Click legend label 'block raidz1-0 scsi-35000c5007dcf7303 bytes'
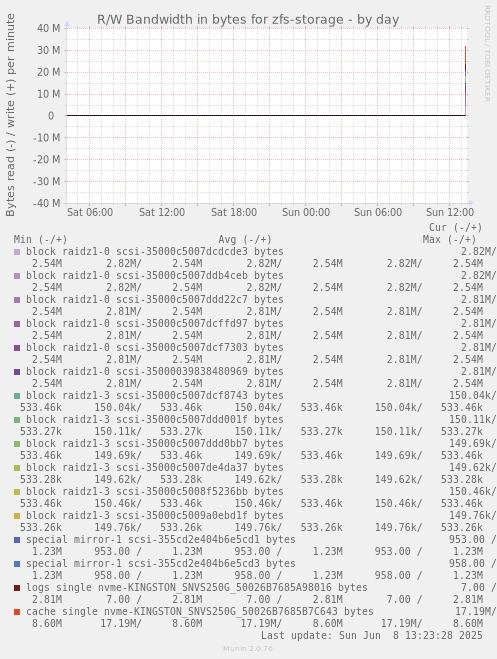This screenshot has width=497, height=659. [155, 347]
